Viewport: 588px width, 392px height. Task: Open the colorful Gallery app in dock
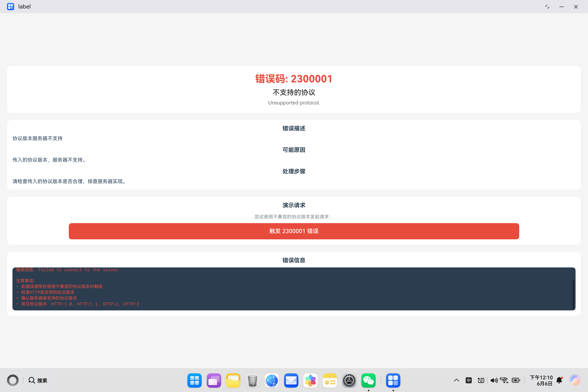(310, 380)
